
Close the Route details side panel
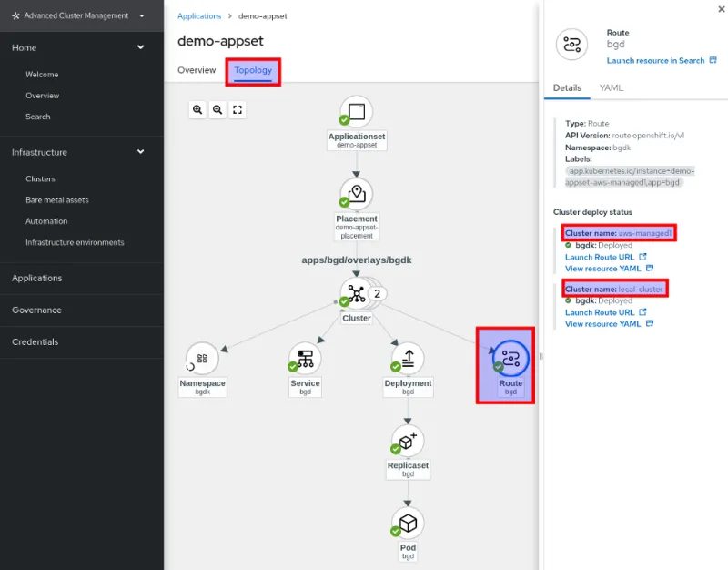[722, 9]
